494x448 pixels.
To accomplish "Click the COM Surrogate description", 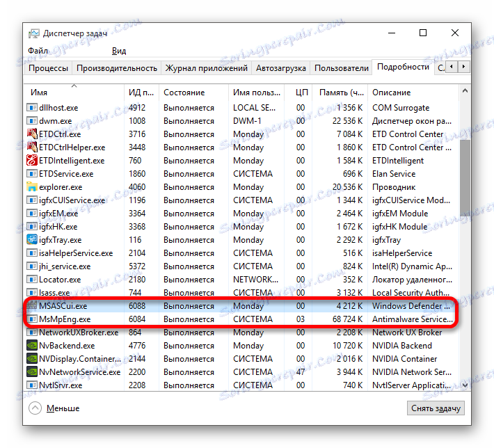I will point(401,108).
